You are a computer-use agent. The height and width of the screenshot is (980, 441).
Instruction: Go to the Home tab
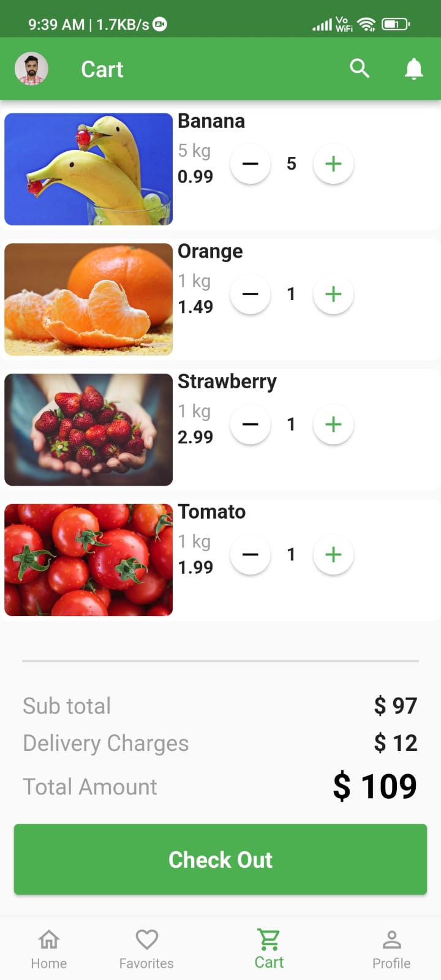point(49,949)
